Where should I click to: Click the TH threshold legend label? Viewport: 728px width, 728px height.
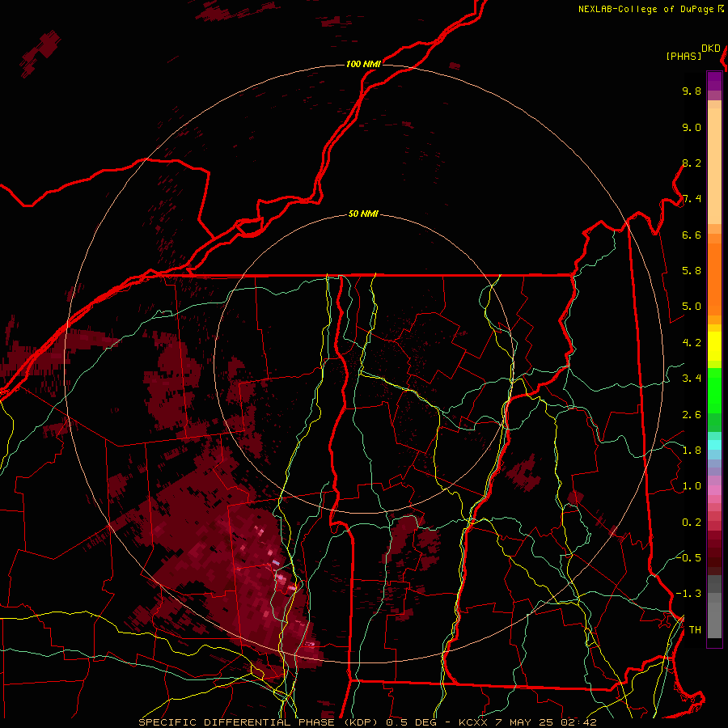[x=695, y=630]
